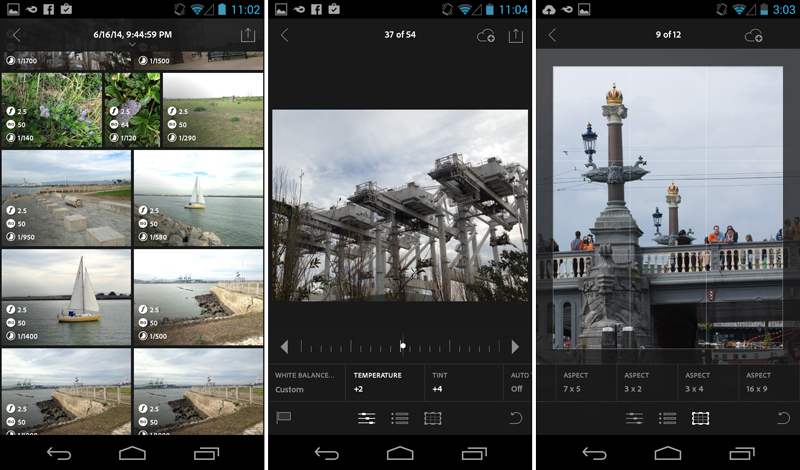Toggle the active crop grid icon

pyautogui.click(x=700, y=418)
